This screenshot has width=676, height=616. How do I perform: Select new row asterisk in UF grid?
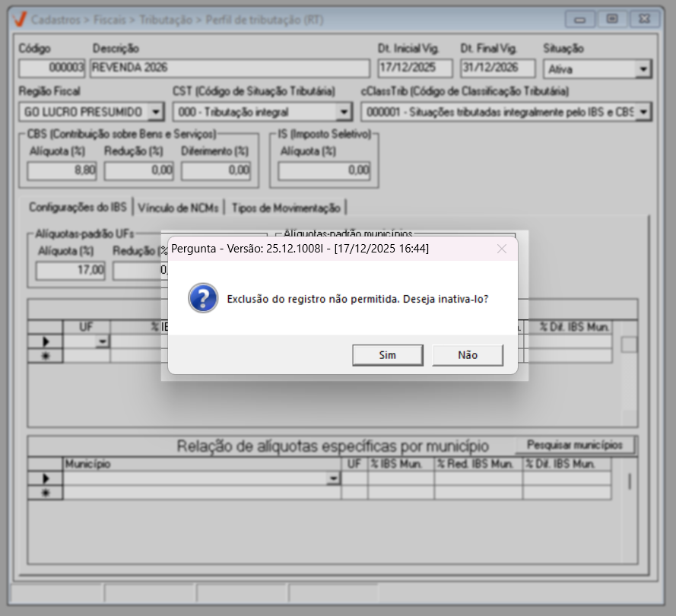(46, 356)
